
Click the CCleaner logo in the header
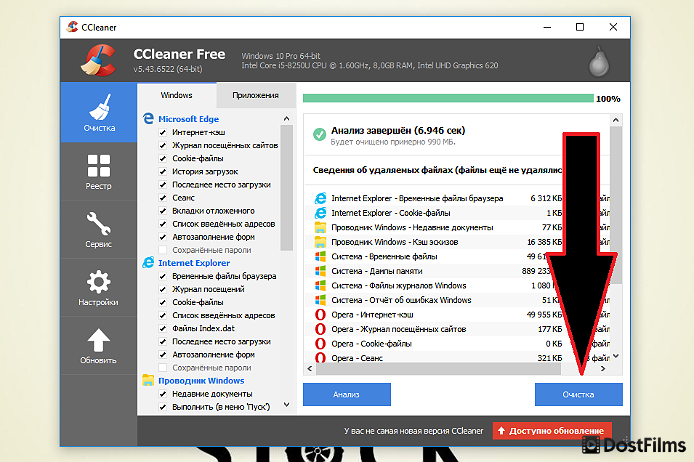[x=99, y=60]
